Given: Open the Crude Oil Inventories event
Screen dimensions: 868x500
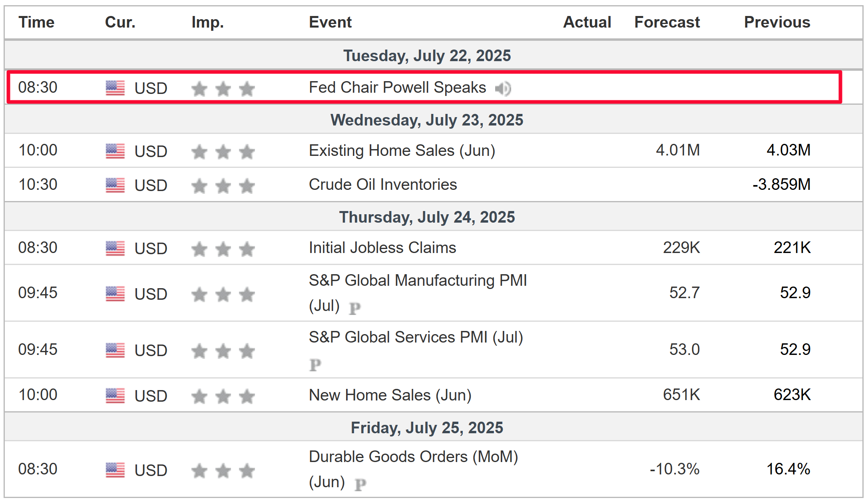Looking at the screenshot, I should tap(383, 185).
